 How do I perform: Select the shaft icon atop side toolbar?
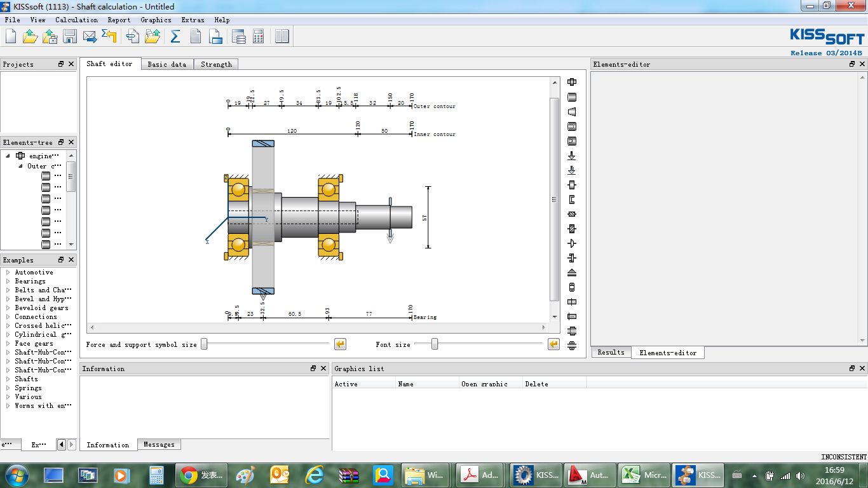572,82
